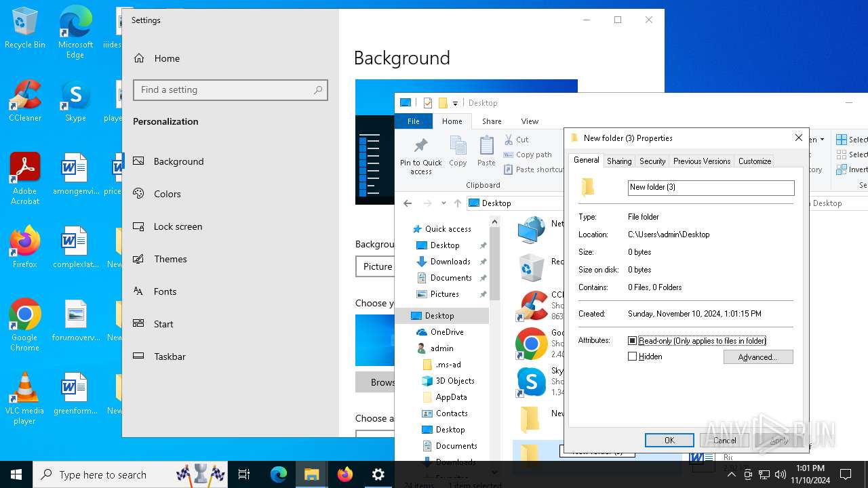868x488 pixels.
Task: Click the Explorer back arrow
Action: [408, 203]
